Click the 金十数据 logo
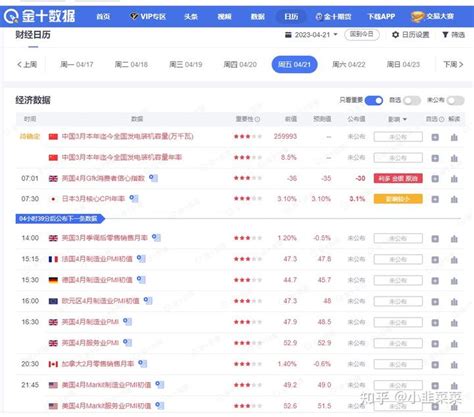This screenshot has height=417, width=474. [x=40, y=16]
